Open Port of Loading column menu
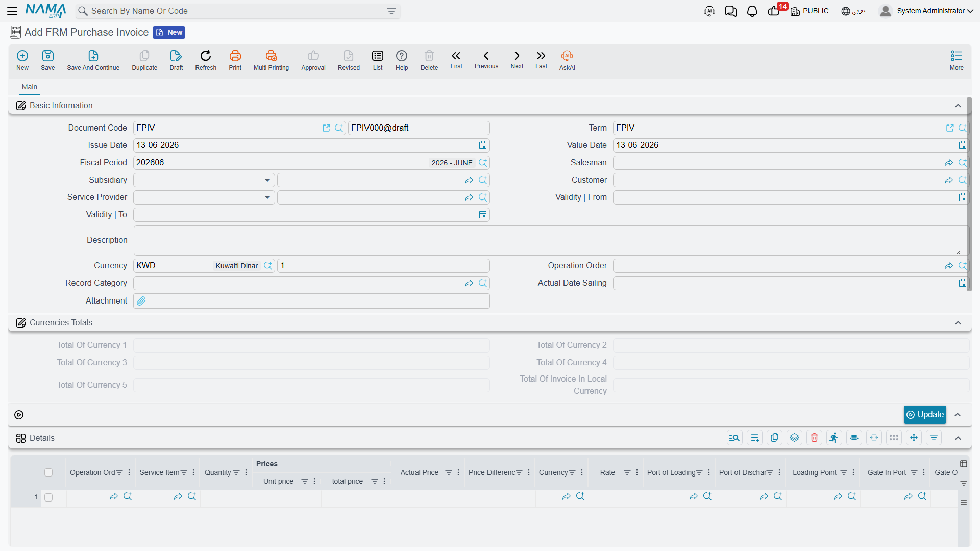This screenshot has width=980, height=551. [x=709, y=473]
